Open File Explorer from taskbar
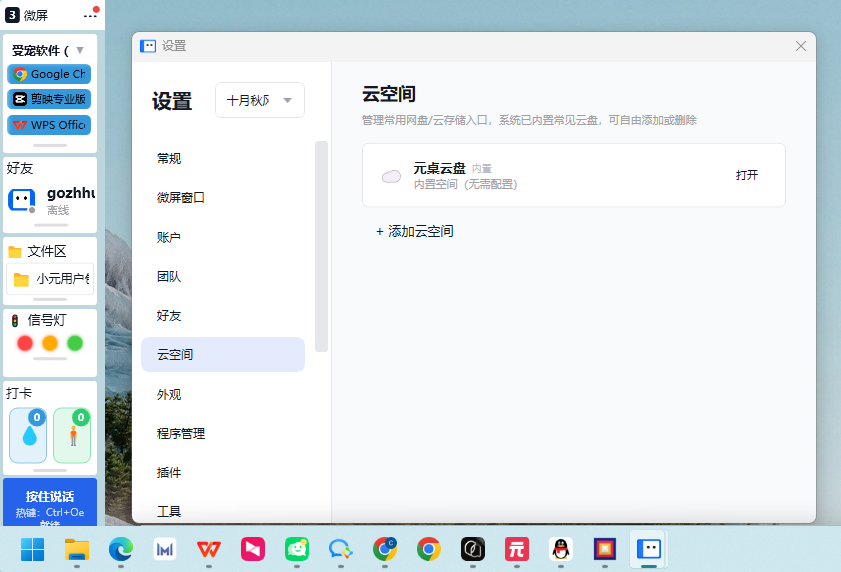Viewport: 841px width, 572px height. click(77, 549)
